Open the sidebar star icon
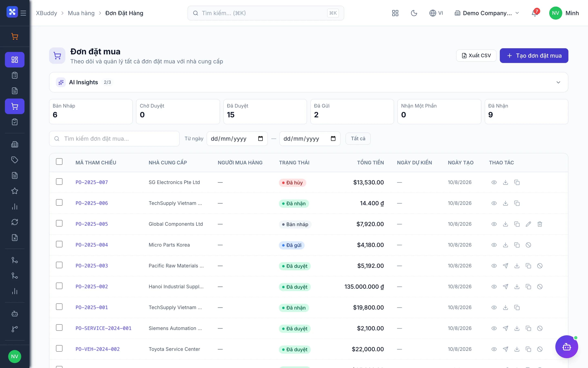 click(14, 191)
